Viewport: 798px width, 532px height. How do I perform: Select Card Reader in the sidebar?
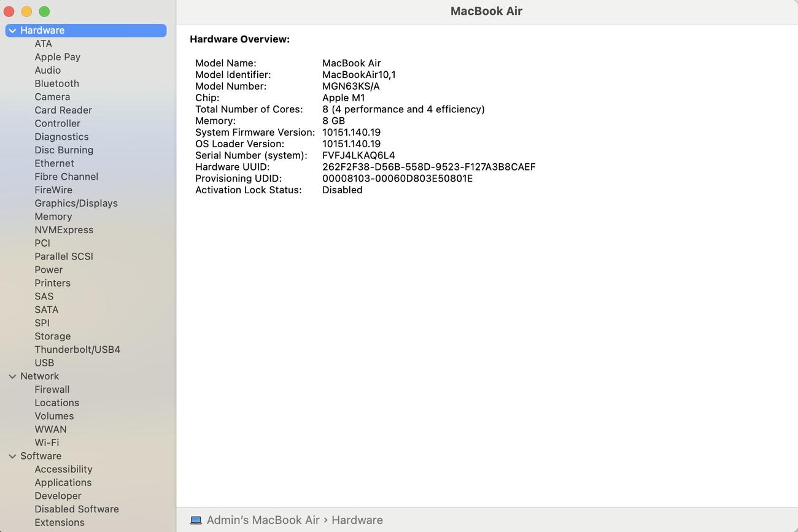pos(63,110)
